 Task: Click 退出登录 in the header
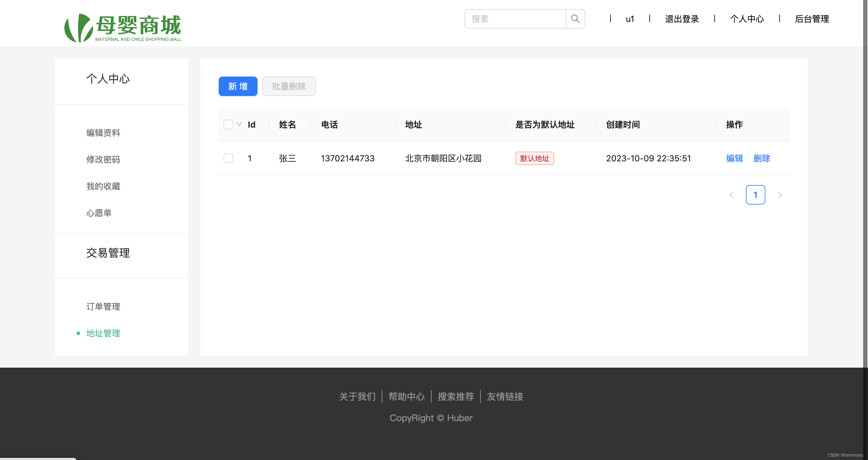(682, 19)
